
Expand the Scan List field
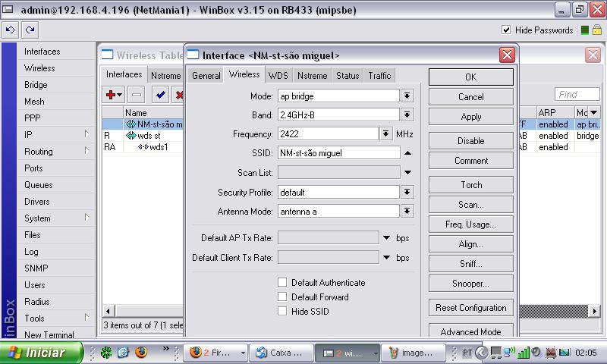pyautogui.click(x=407, y=173)
